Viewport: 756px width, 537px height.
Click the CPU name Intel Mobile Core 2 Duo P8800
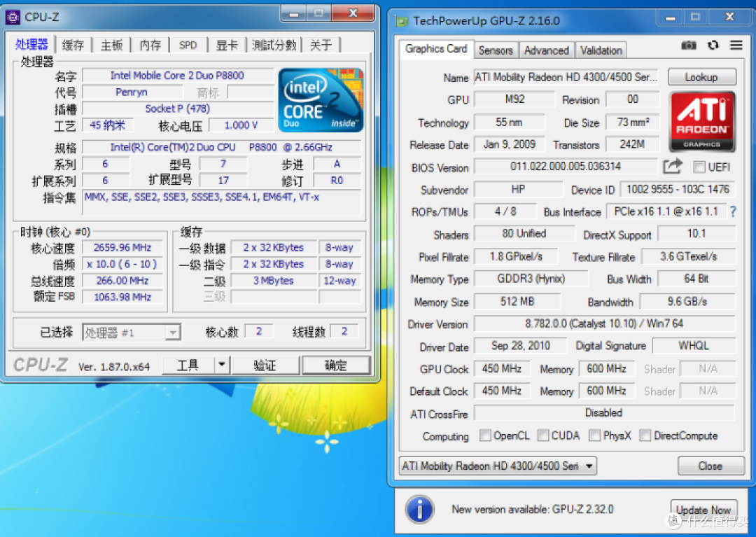[177, 75]
